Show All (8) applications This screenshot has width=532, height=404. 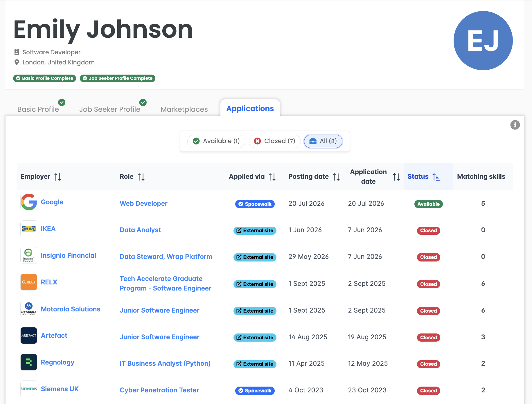[323, 141]
